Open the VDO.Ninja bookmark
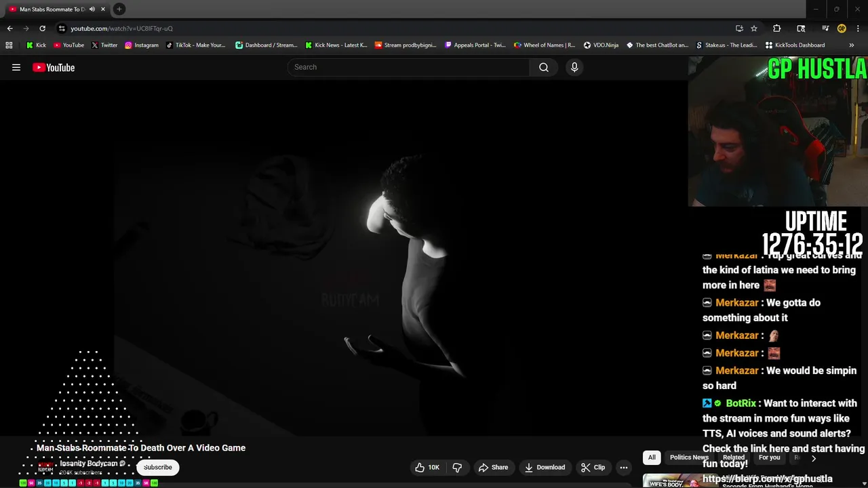Screen dimensions: 868x488 601,45
